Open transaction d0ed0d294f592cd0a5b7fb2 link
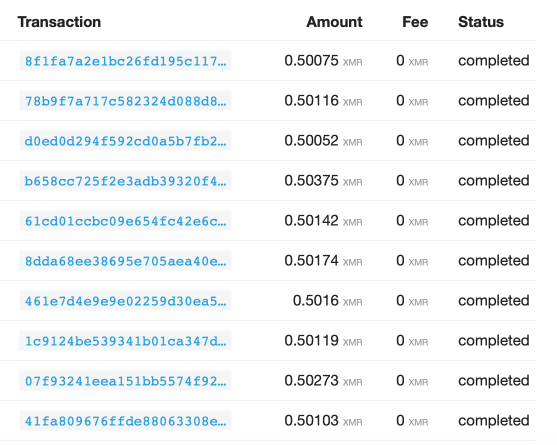Screen dimensions: 557x445 (125, 141)
